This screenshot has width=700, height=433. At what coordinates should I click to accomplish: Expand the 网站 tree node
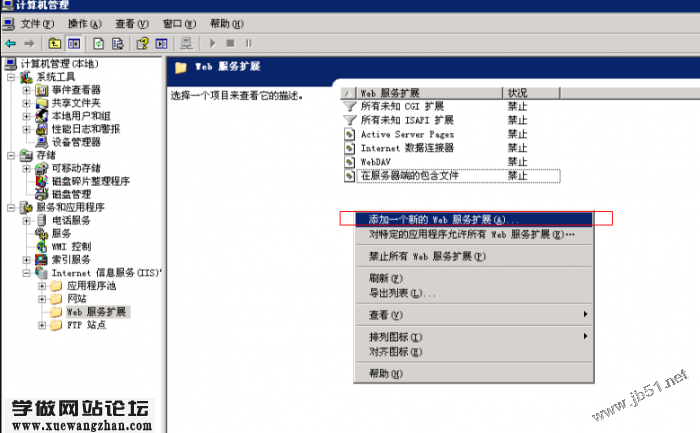point(42,298)
